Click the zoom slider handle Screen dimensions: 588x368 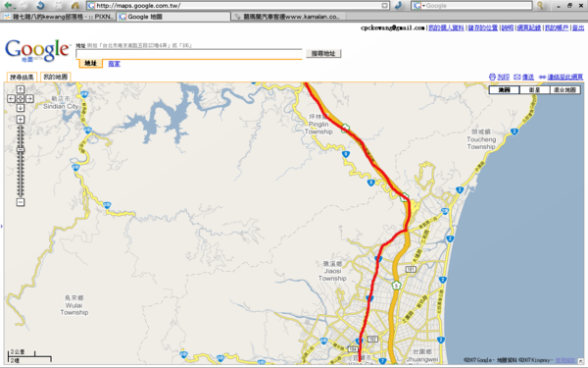click(x=21, y=150)
